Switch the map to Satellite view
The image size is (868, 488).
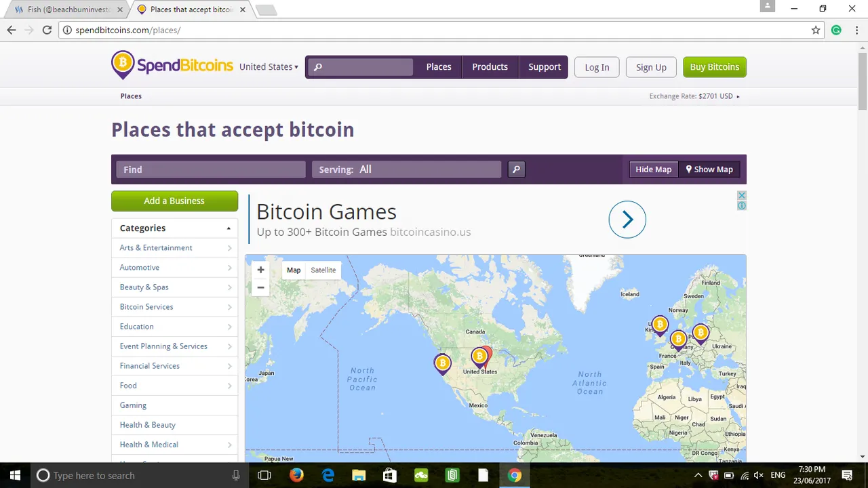pyautogui.click(x=323, y=270)
